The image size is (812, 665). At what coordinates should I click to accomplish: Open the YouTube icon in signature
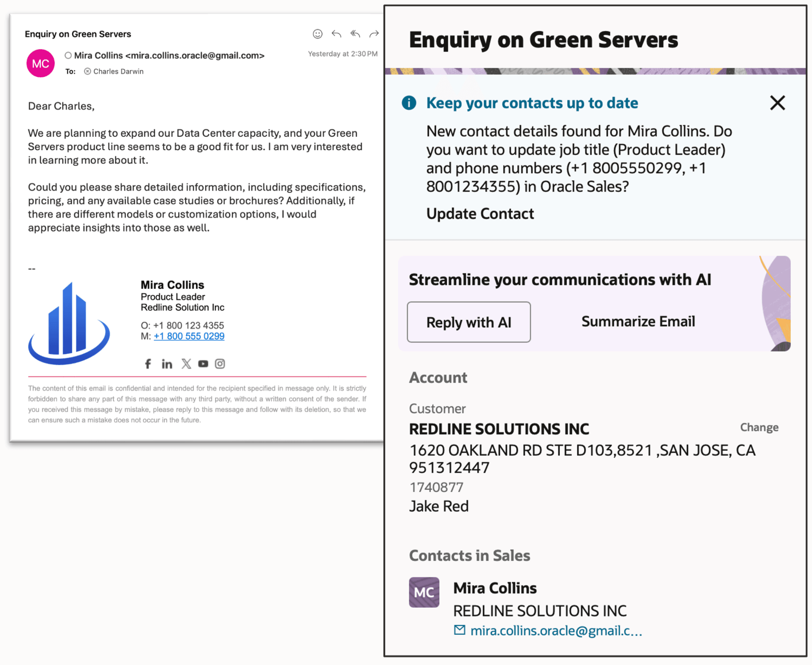coord(203,364)
